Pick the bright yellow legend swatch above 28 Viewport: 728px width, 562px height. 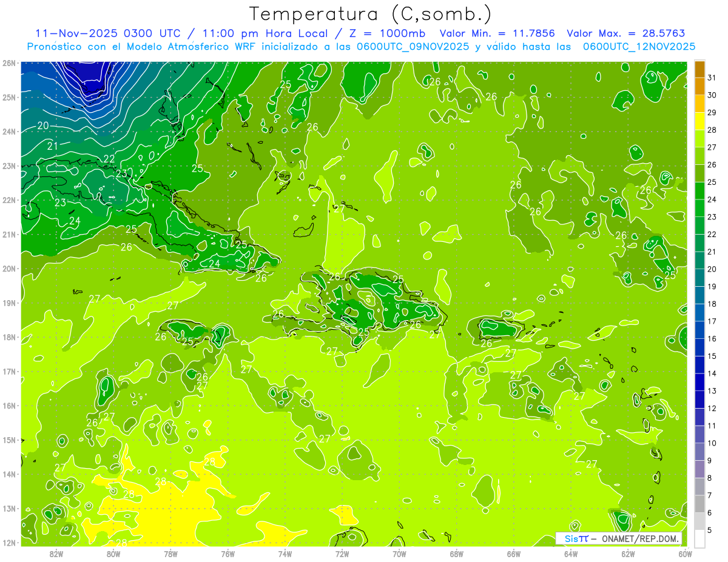click(x=699, y=121)
